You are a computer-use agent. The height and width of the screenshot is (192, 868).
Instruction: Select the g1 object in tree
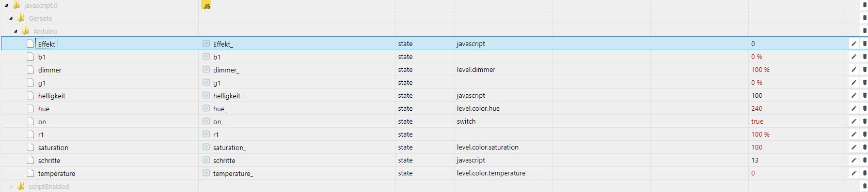(42, 83)
